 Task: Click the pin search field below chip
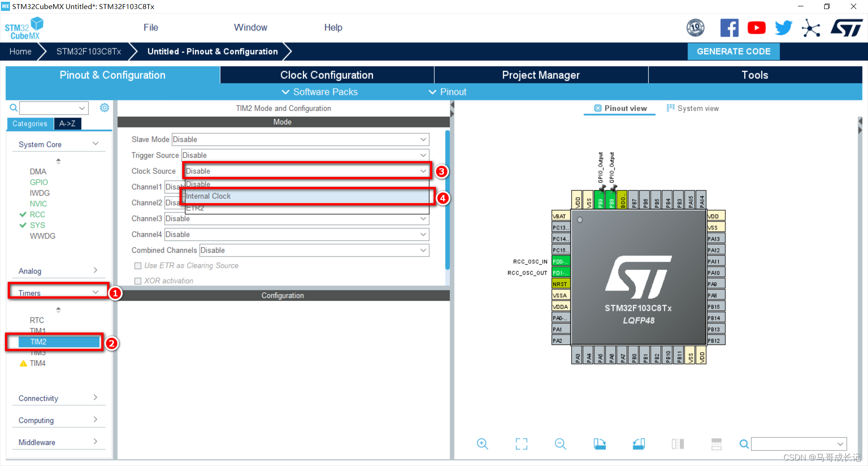799,444
